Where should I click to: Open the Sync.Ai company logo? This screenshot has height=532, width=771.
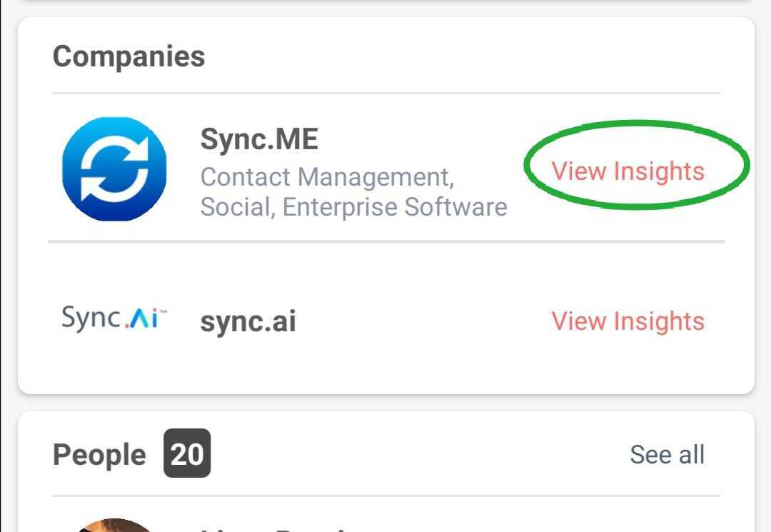(114, 317)
